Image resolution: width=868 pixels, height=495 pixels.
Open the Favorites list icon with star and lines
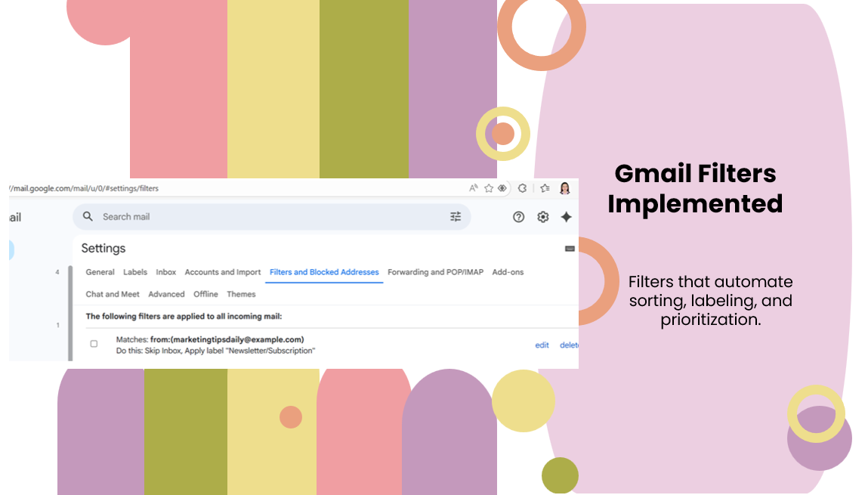(x=545, y=188)
